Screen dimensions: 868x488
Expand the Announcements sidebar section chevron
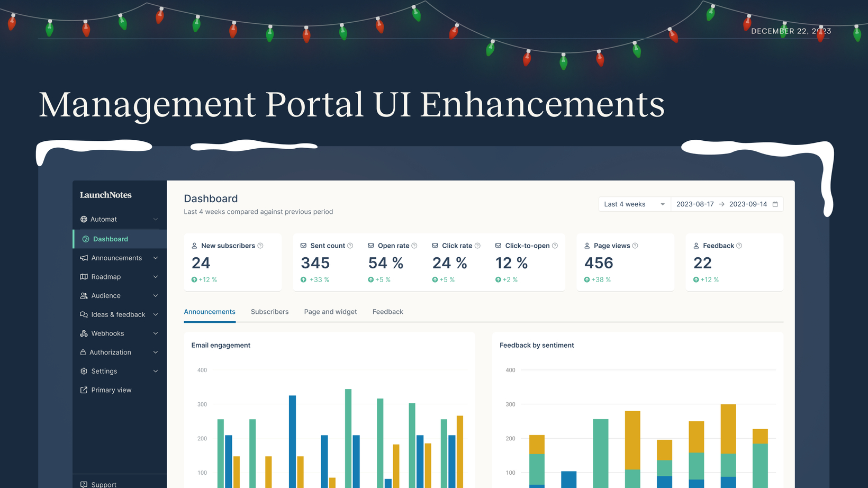point(156,258)
